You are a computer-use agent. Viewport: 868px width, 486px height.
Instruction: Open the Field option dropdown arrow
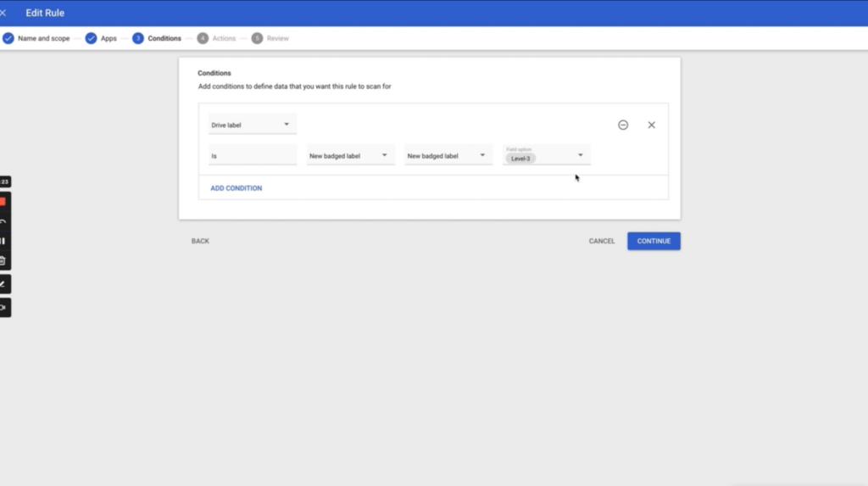click(x=581, y=155)
